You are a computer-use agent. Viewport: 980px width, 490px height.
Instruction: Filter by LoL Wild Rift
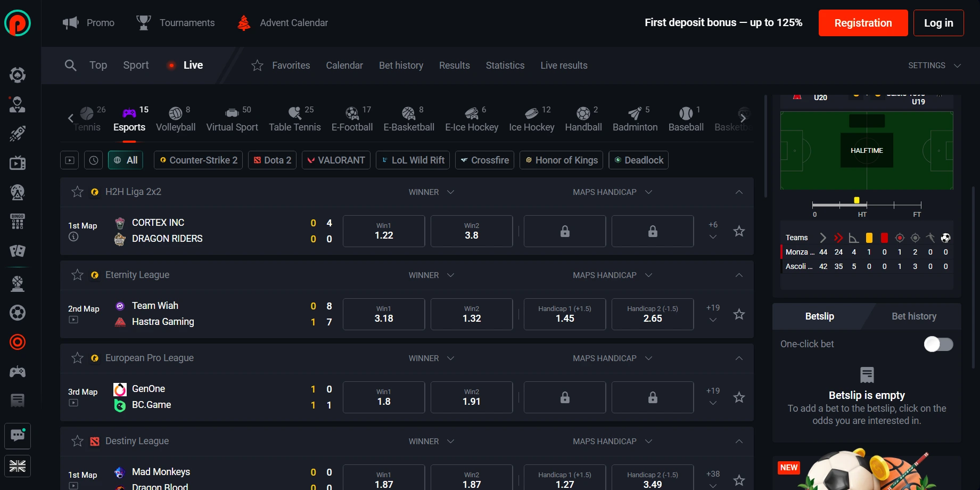[x=413, y=160]
